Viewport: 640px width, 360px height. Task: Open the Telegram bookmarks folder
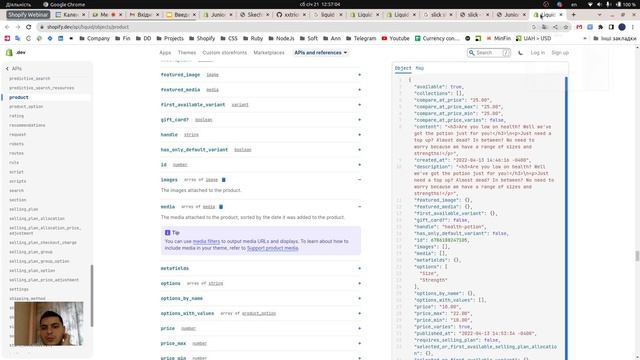point(361,38)
